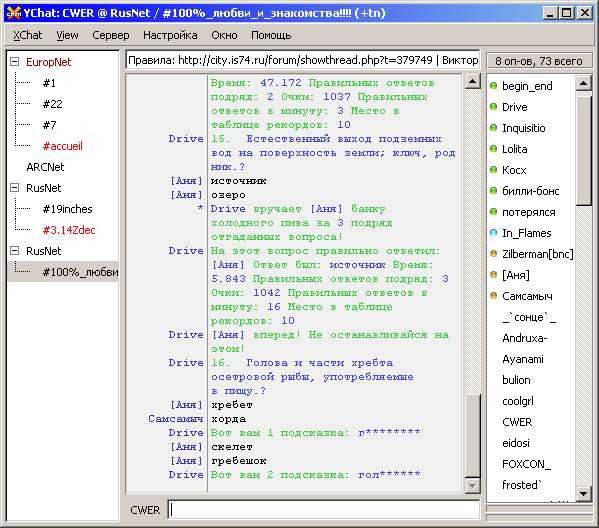
Task: Click the '8 оп-ов, 73 всего' button
Action: (539, 61)
